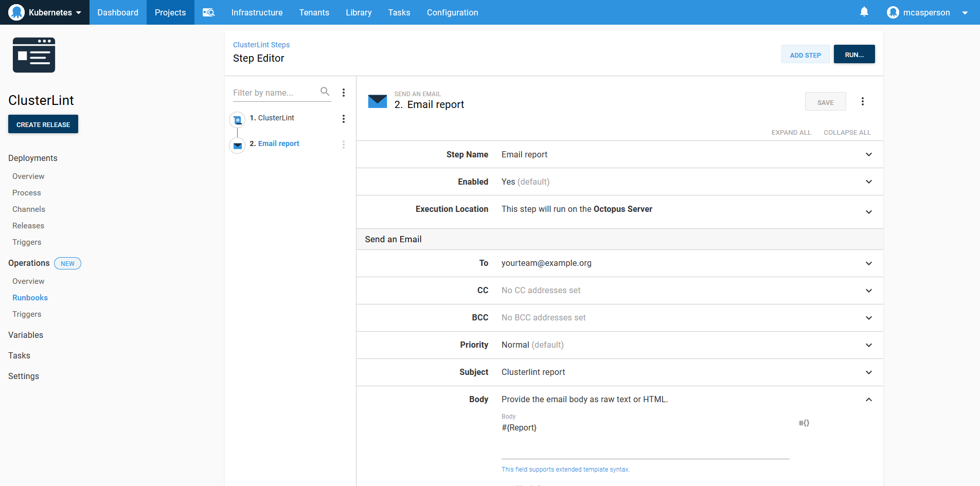Open the three-dot menu on the ClusterLint step
Screen dimensions: 980x486
pos(344,119)
